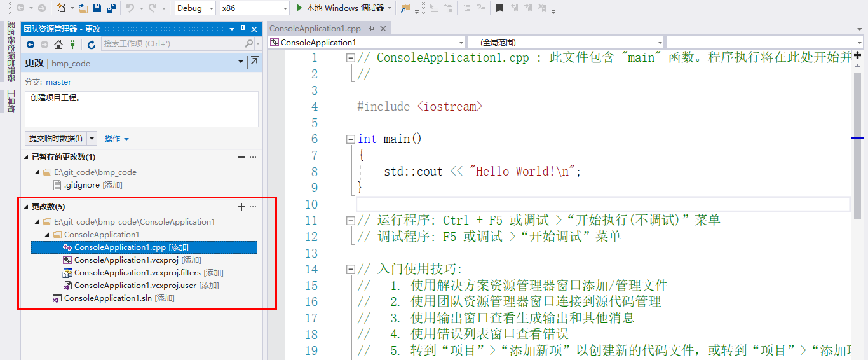Click the open file folder icon
The image size is (868, 360).
83,8
